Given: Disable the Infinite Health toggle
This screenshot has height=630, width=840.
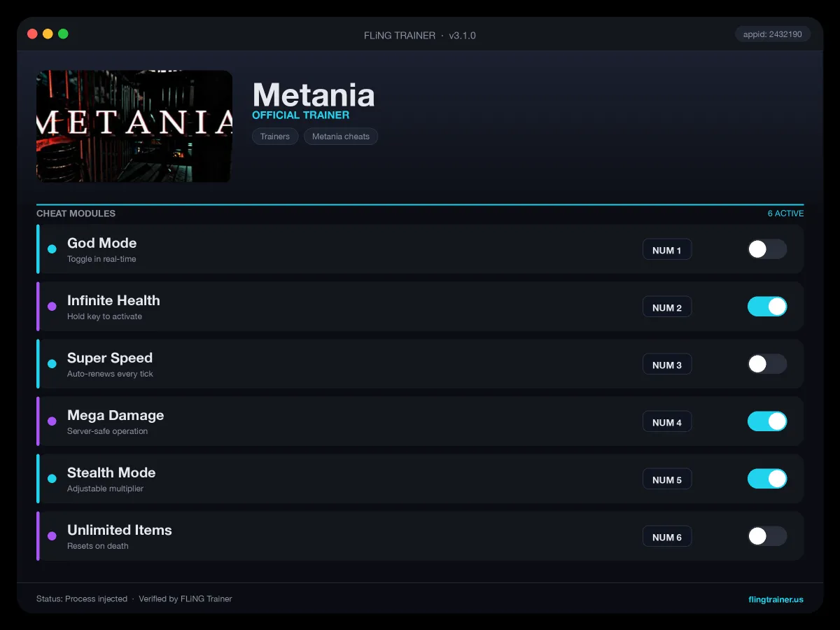Looking at the screenshot, I should pos(767,307).
